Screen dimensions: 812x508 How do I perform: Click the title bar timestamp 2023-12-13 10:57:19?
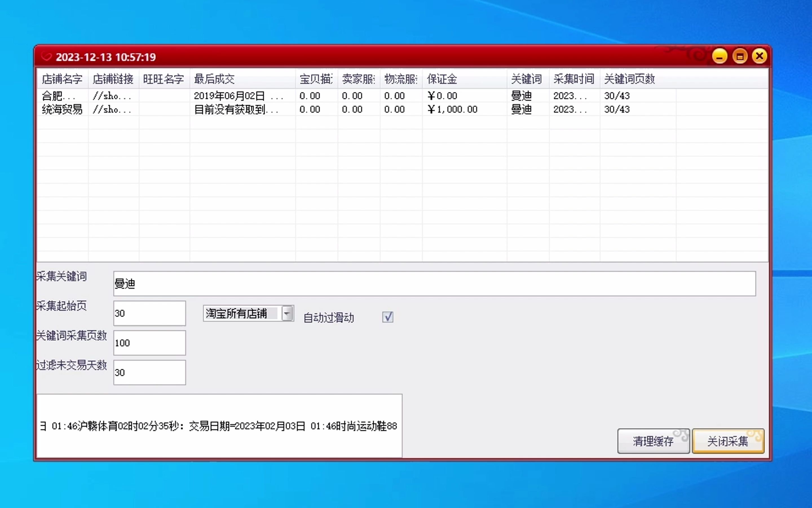pyautogui.click(x=106, y=57)
